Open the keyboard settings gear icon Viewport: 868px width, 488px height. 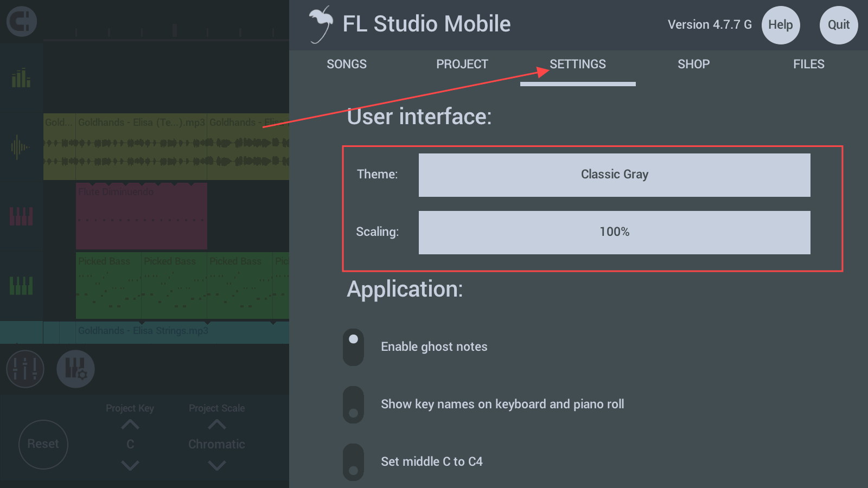tap(75, 369)
